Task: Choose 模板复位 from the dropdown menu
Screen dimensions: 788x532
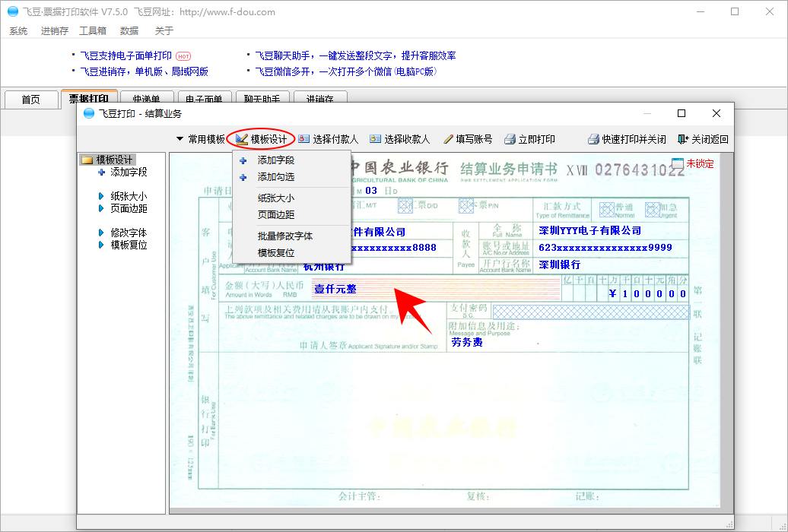Action: coord(291,252)
